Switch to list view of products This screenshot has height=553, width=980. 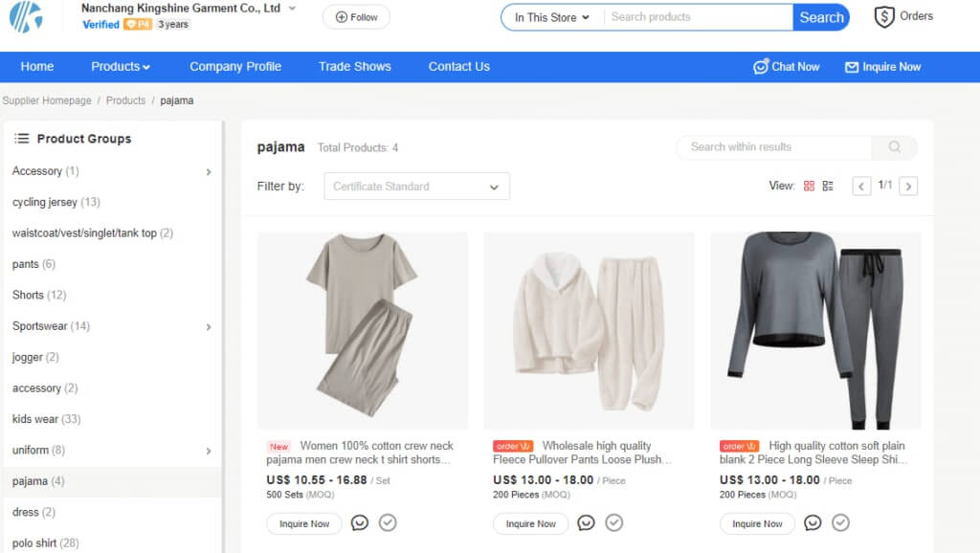[827, 186]
